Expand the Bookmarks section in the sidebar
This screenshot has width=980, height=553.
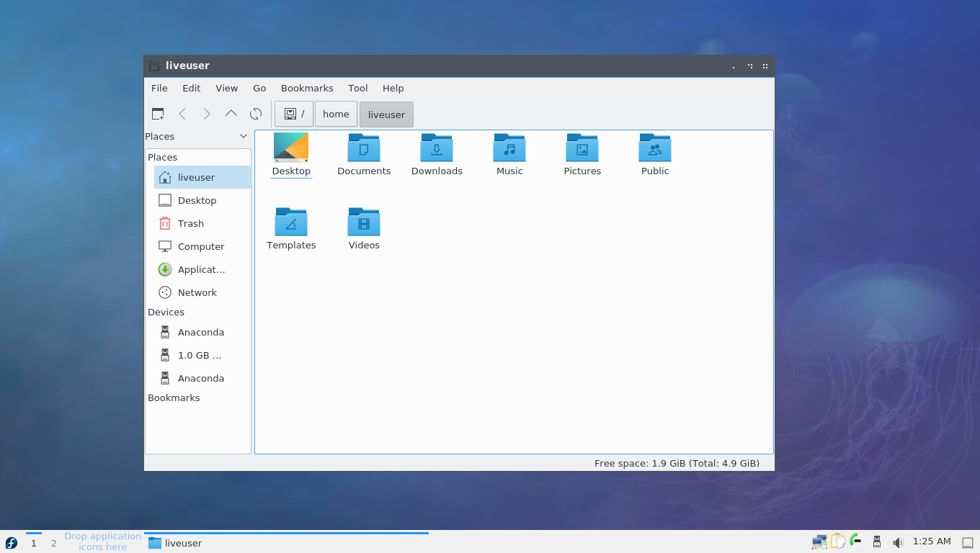tap(174, 397)
